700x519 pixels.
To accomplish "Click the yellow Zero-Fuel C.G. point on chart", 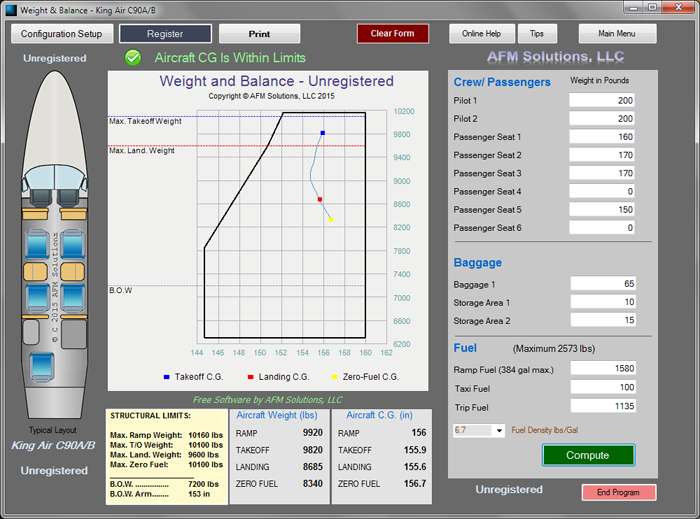I will (331, 220).
